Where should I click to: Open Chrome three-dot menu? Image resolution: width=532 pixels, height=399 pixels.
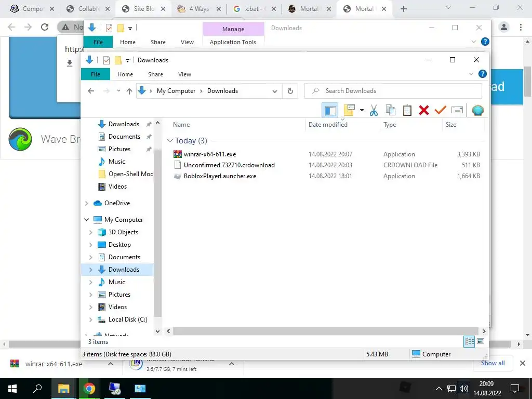coord(521,27)
